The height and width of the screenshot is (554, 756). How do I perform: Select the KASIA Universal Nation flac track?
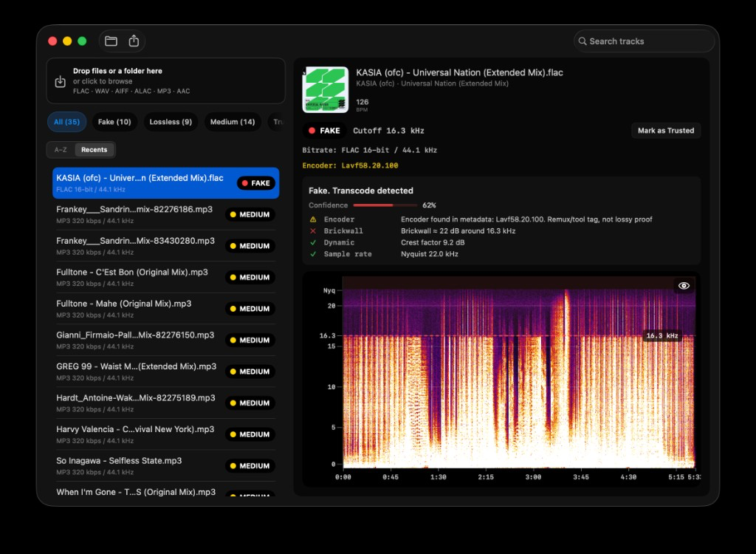(166, 183)
